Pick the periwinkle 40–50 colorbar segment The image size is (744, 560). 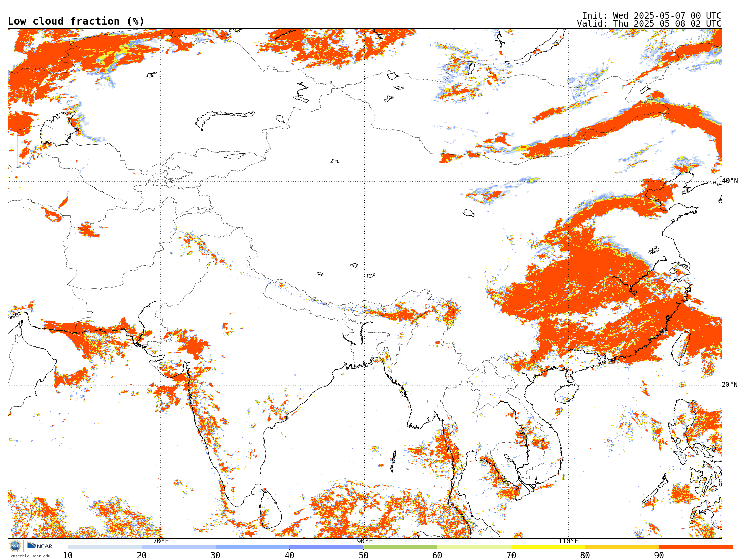click(326, 547)
